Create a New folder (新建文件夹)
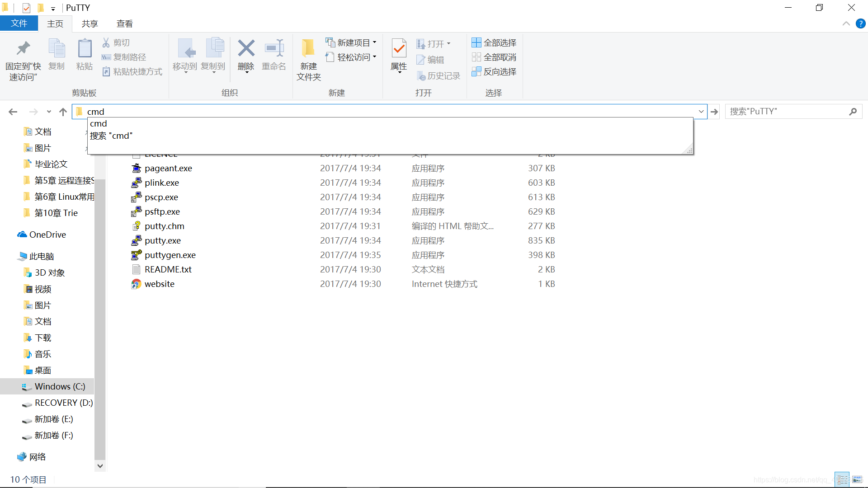The height and width of the screenshot is (488, 868). pyautogui.click(x=308, y=60)
